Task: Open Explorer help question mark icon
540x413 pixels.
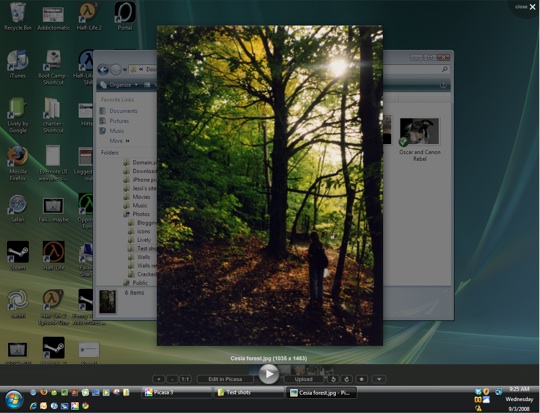Action: 444,85
